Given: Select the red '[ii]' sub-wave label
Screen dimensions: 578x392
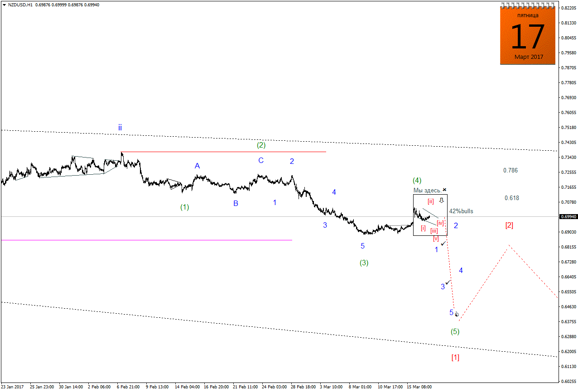Looking at the screenshot, I should [x=431, y=201].
